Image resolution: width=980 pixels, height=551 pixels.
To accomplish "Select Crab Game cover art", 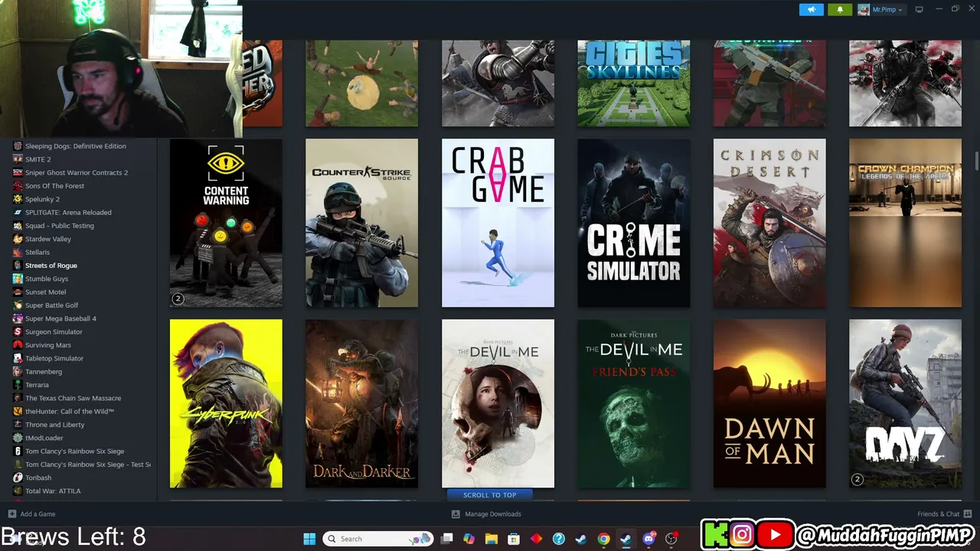I will 498,223.
